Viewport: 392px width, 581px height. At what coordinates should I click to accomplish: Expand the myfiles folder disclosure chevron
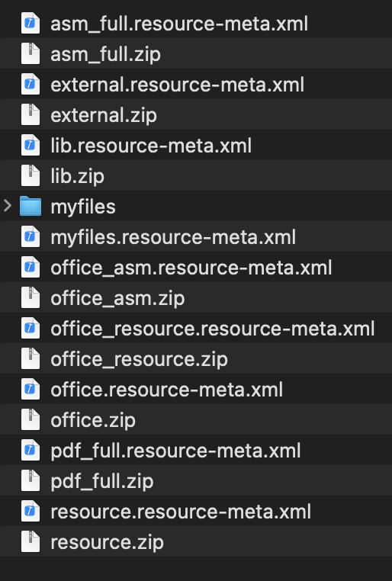8,206
